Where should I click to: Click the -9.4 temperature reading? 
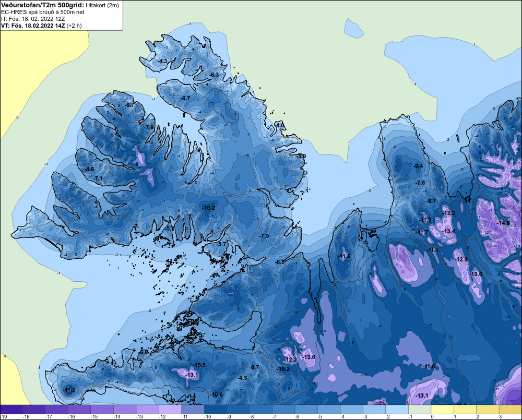pyautogui.click(x=418, y=166)
